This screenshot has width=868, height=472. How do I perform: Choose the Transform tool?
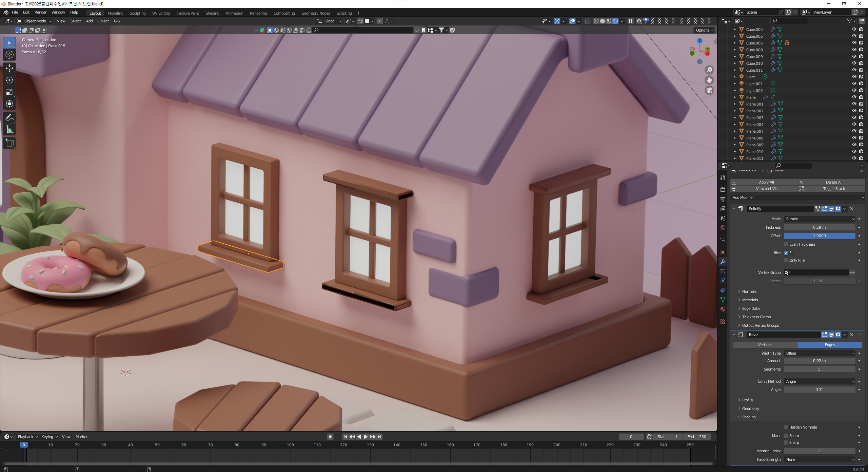[x=9, y=104]
